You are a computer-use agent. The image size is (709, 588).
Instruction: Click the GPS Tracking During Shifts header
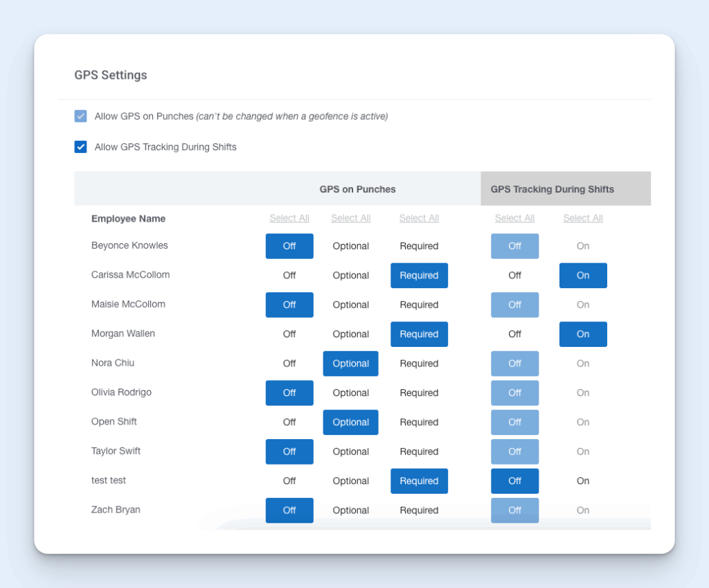[552, 188]
